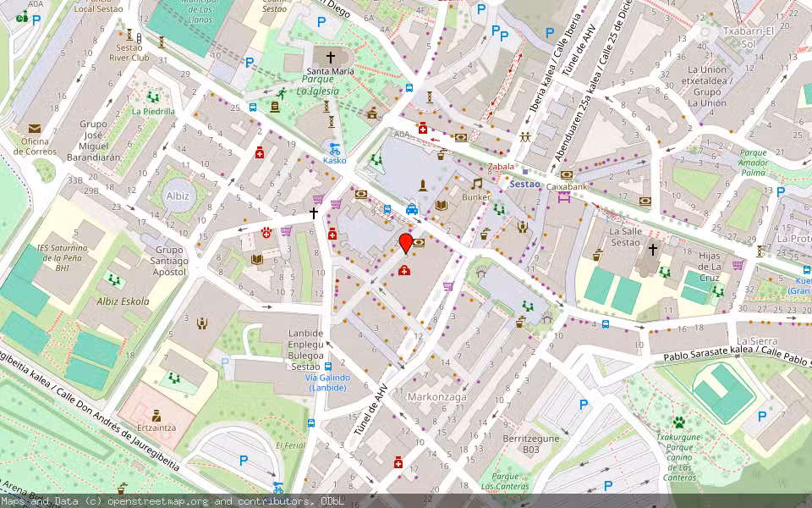Click the community centre icon near Albiz Eskola

coord(202,323)
